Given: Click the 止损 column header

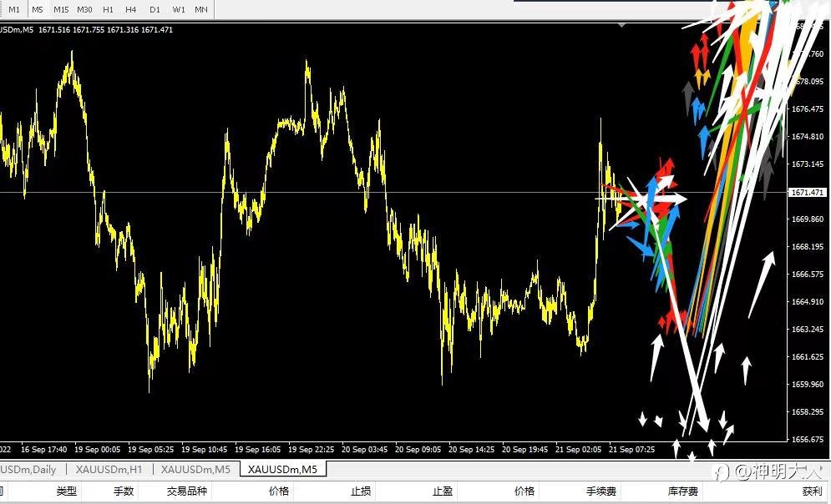Looking at the screenshot, I should (x=361, y=491).
